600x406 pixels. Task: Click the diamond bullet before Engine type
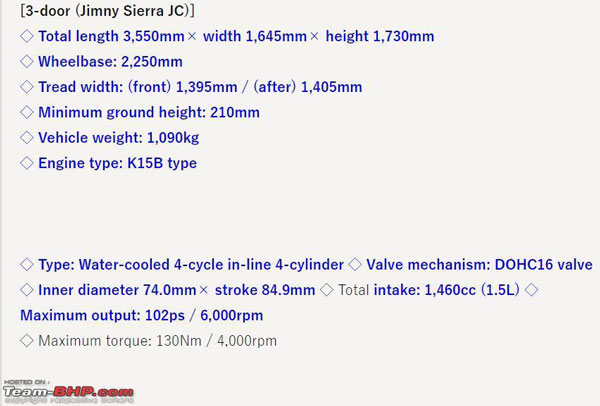pyautogui.click(x=27, y=163)
